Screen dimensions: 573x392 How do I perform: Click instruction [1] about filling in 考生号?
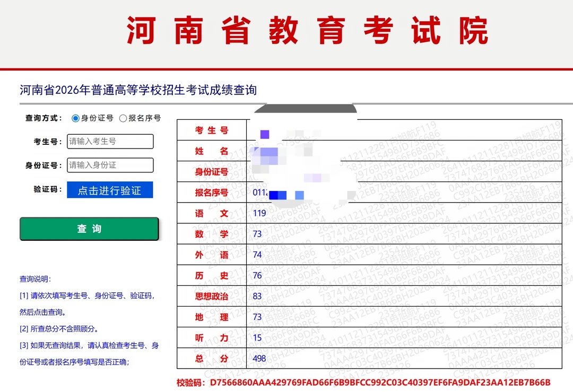87,304
